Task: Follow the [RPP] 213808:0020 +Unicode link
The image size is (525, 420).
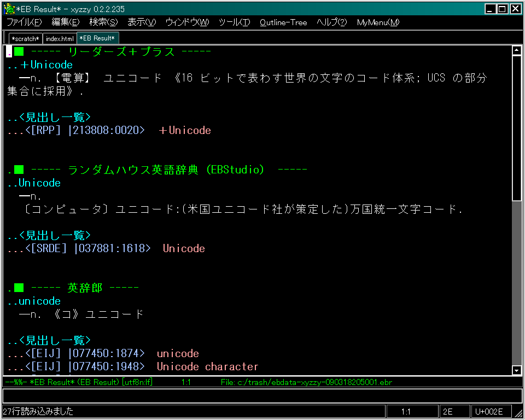Action: [109, 130]
